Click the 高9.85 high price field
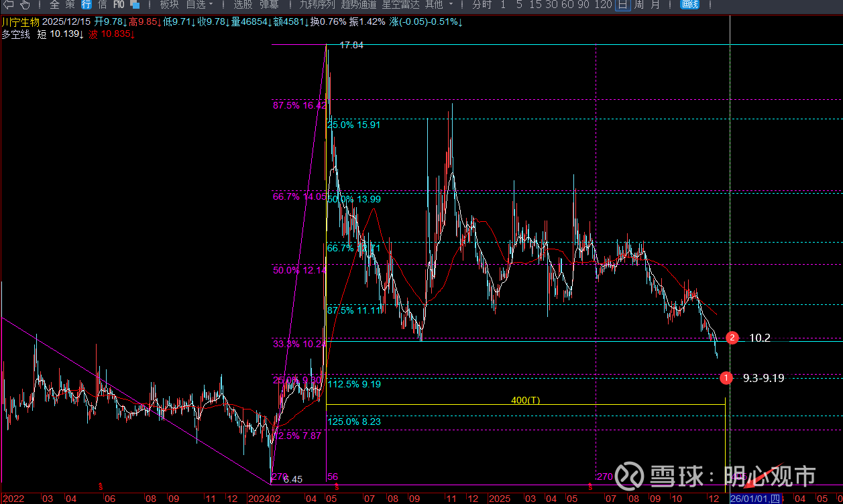The image size is (843, 504). tap(144, 21)
